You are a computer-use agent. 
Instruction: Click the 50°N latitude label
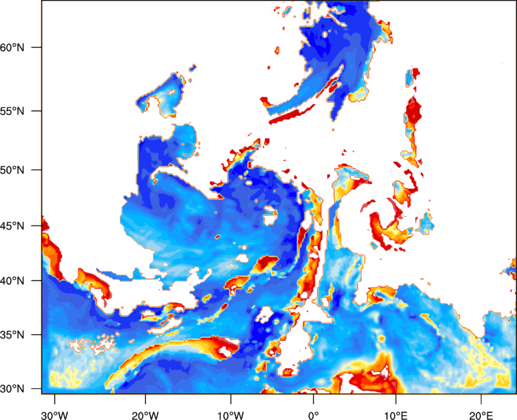[x=12, y=170]
